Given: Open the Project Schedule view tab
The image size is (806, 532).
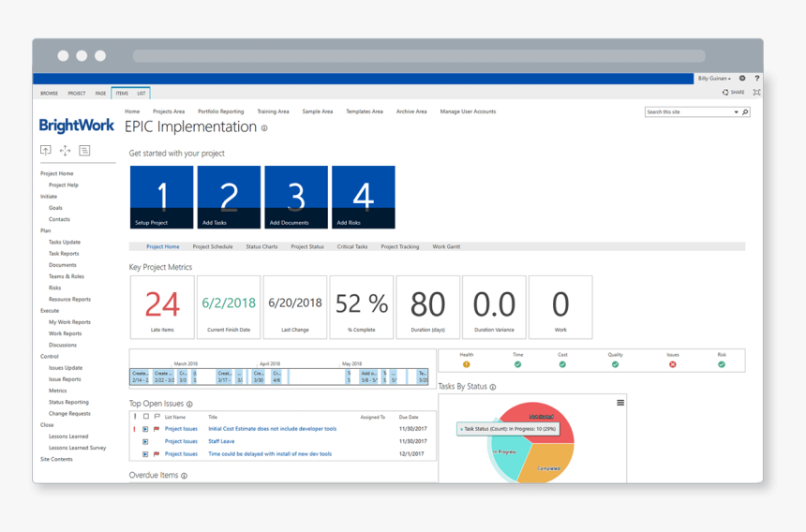Looking at the screenshot, I should coord(213,247).
